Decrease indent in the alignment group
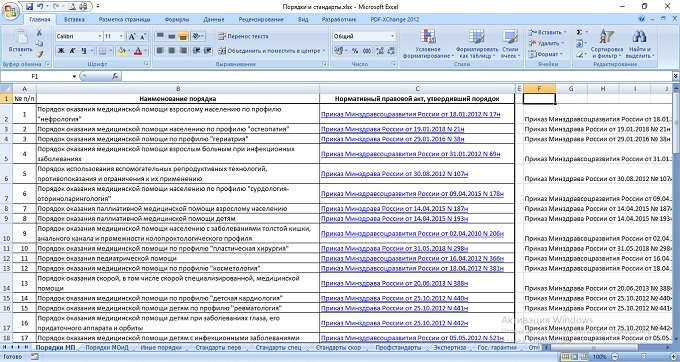The width and height of the screenshot is (680, 362). 196,51
